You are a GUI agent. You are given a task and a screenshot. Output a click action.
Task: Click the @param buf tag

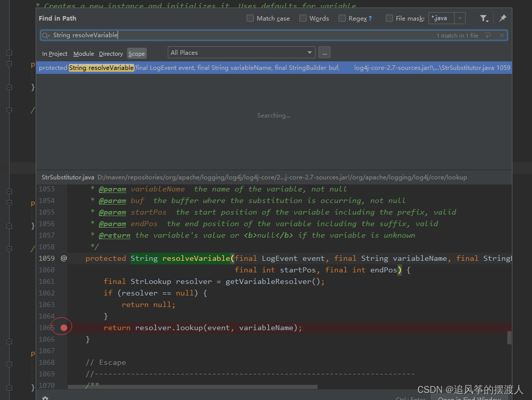pos(113,201)
